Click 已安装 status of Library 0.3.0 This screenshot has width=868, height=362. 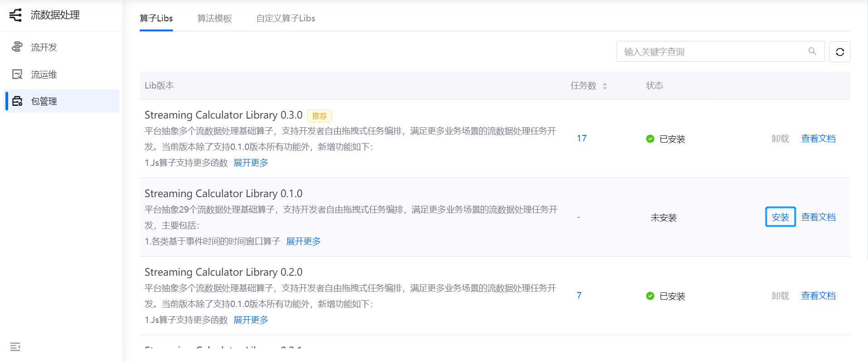pyautogui.click(x=672, y=139)
